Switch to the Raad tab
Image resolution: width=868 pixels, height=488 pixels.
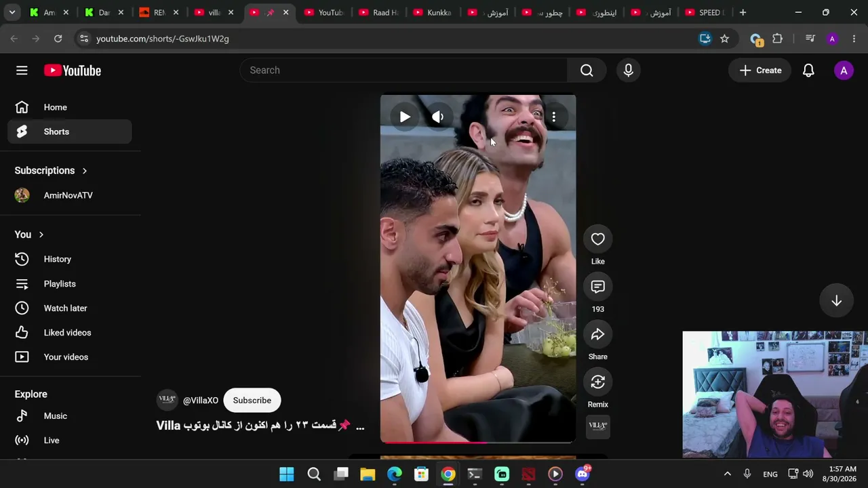tap(378, 12)
